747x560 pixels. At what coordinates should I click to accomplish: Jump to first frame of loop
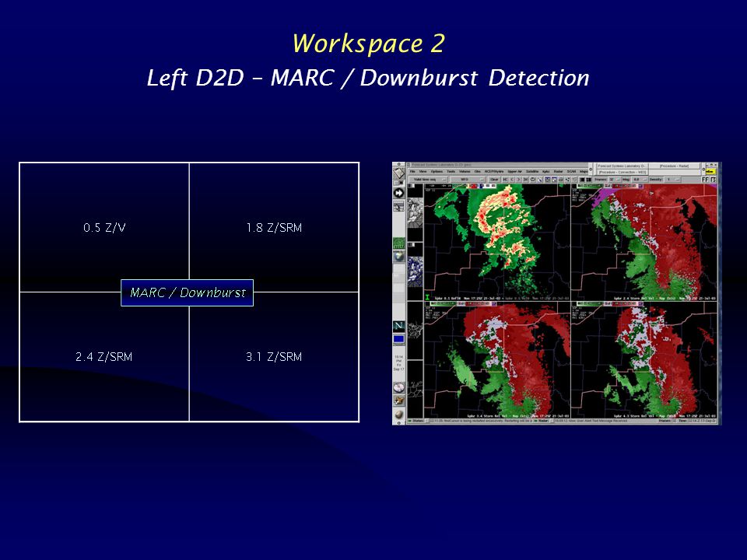pos(504,180)
